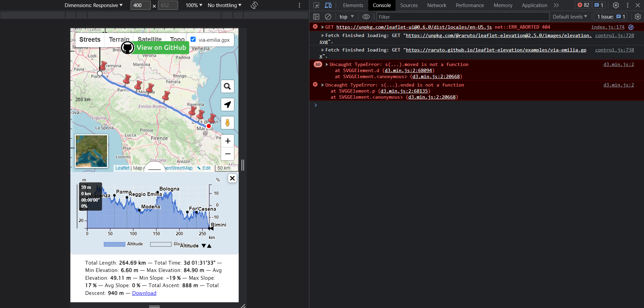Viewport: 644px width, 308px height.
Task: Open the JavaScript context selector showing top
Action: 346,16
